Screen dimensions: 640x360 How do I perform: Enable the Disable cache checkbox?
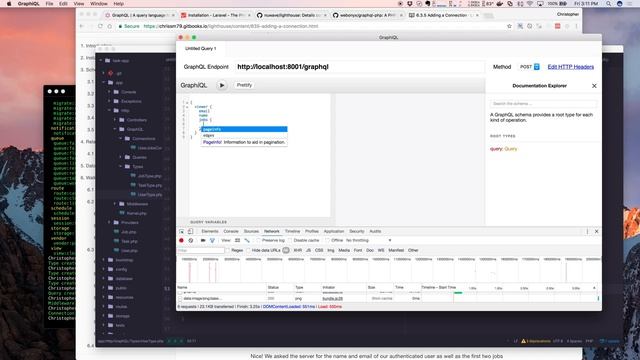click(x=290, y=240)
